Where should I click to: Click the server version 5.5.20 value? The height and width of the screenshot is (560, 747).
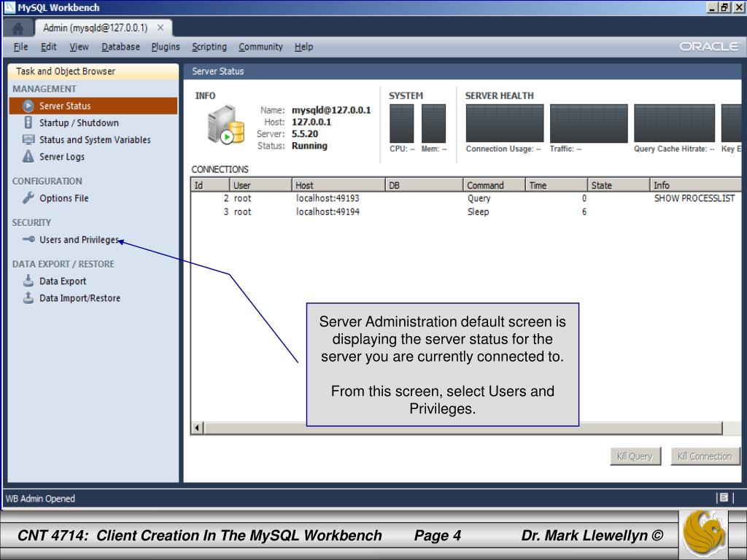click(305, 134)
